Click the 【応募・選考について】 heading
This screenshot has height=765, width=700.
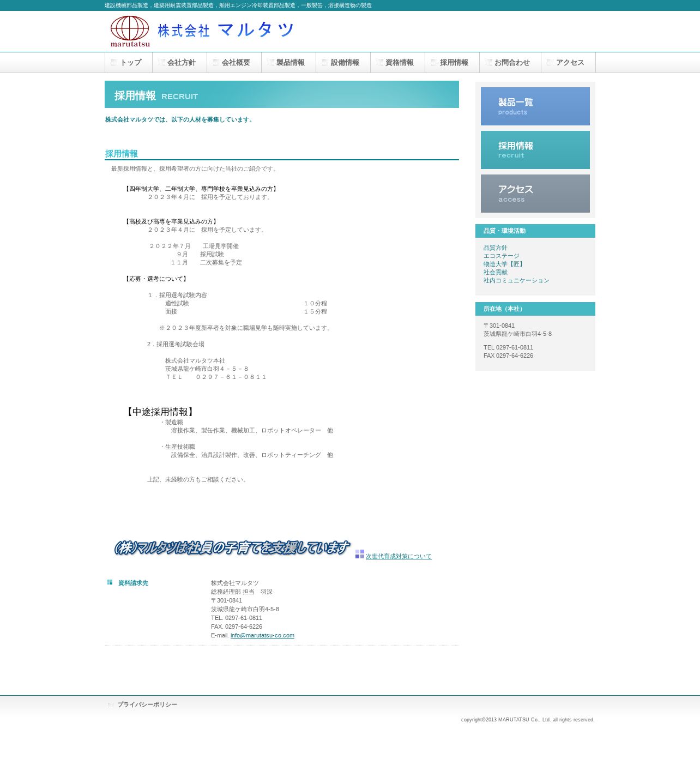click(156, 279)
